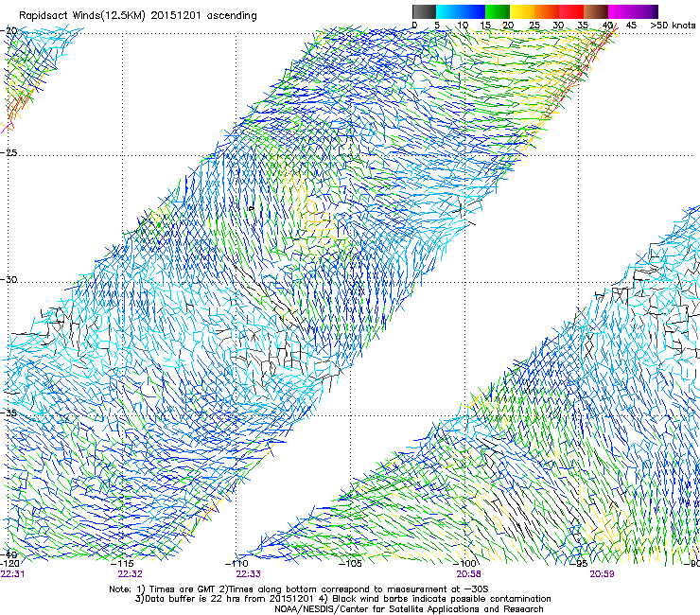The image size is (700, 615).
Task: Click the yellow 20-25 knots color swatch
Action: (522, 11)
